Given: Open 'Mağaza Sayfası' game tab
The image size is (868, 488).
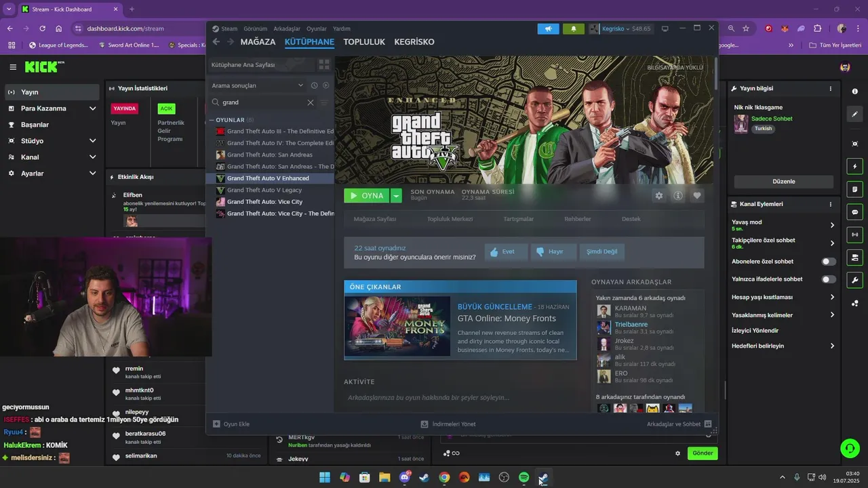Looking at the screenshot, I should (375, 219).
